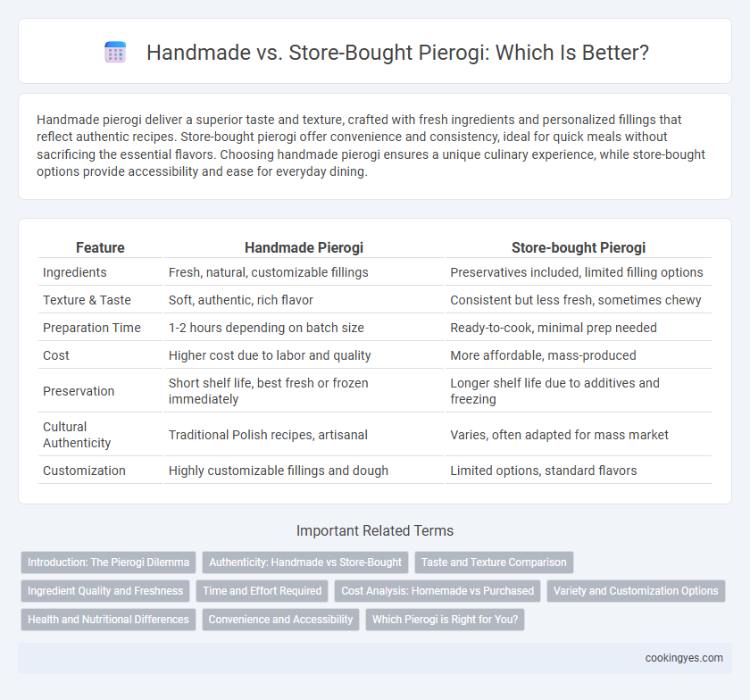Image resolution: width=750 pixels, height=700 pixels.
Task: Select Variety and Customization Options tag
Action: tap(636, 591)
